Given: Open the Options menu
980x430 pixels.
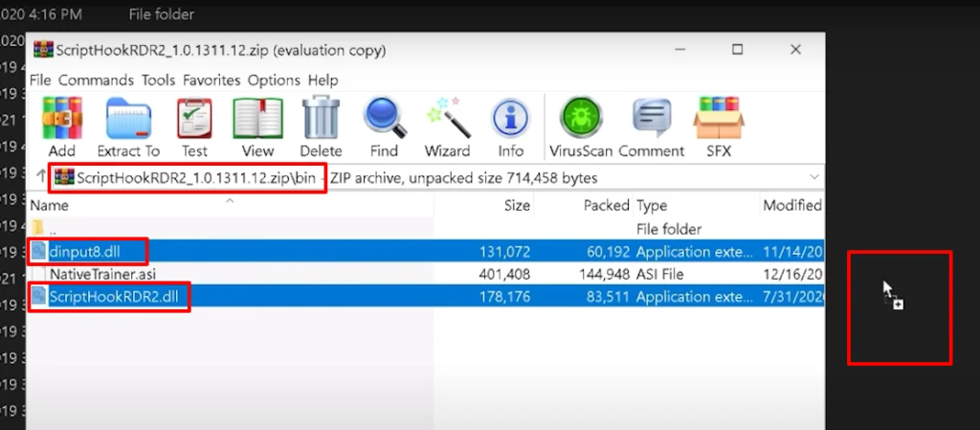Looking at the screenshot, I should pos(274,80).
